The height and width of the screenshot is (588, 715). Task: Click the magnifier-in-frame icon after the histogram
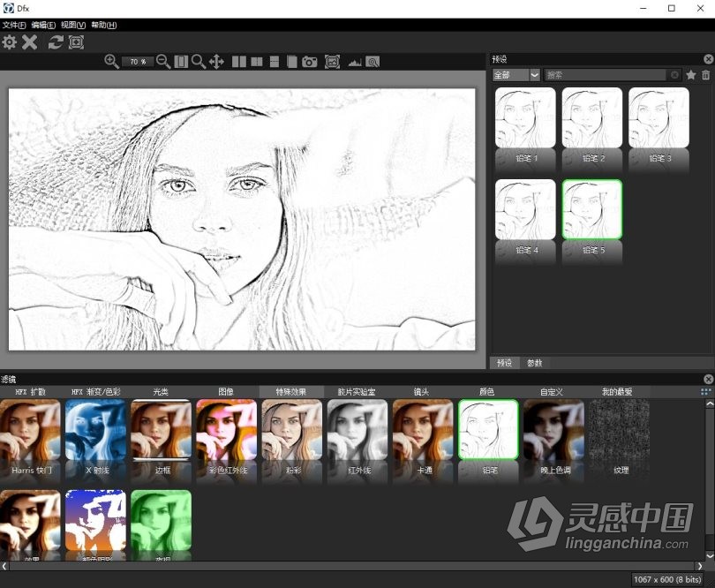click(x=373, y=62)
